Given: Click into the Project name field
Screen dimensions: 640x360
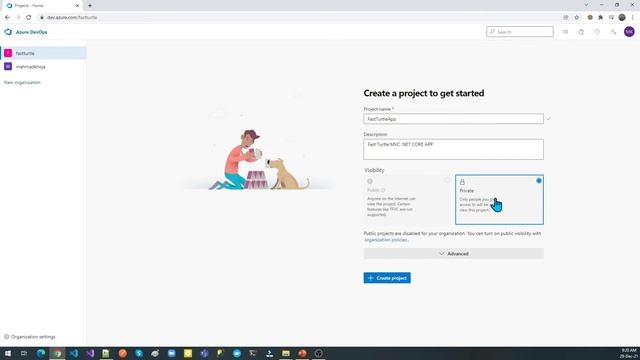Looking at the screenshot, I should tap(453, 119).
